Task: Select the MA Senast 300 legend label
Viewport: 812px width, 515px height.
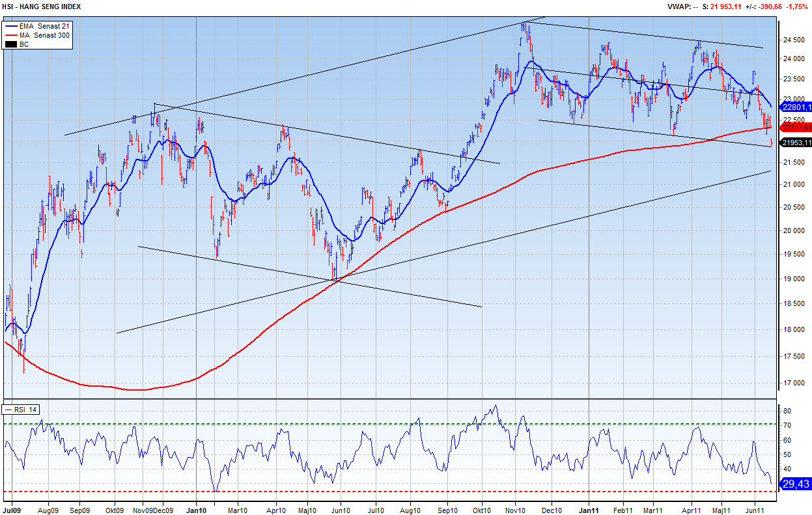Action: click(x=45, y=35)
